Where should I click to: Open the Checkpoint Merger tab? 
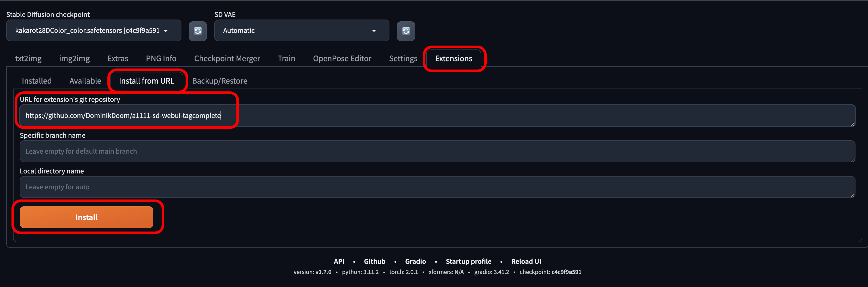pyautogui.click(x=227, y=59)
